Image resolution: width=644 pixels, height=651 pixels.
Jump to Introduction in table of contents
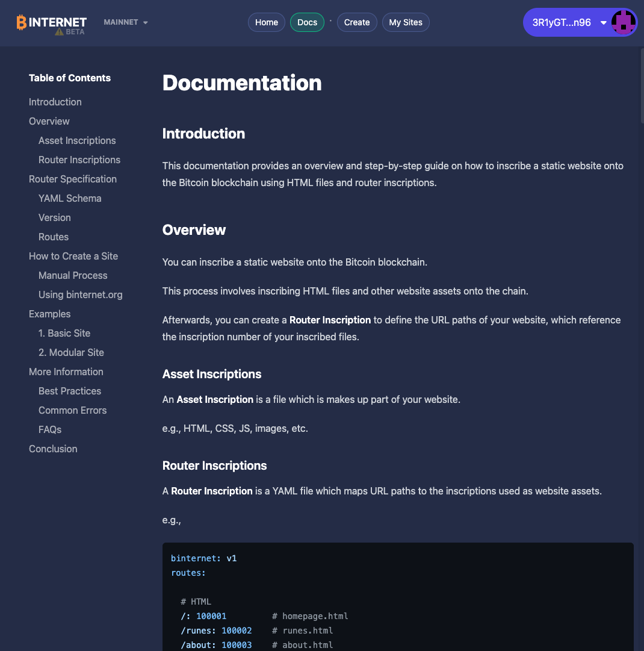click(55, 102)
